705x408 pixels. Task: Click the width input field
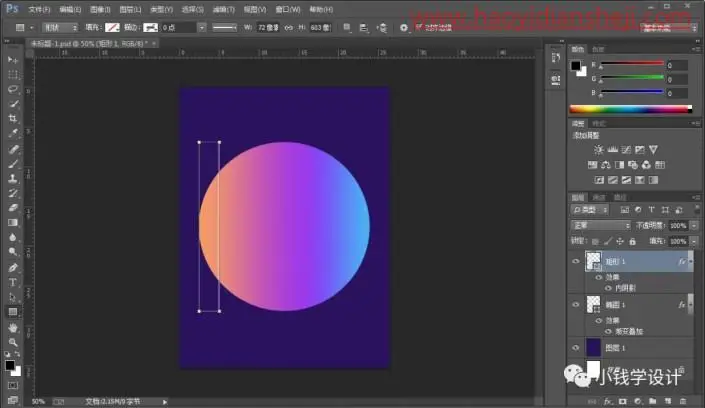[x=268, y=28]
